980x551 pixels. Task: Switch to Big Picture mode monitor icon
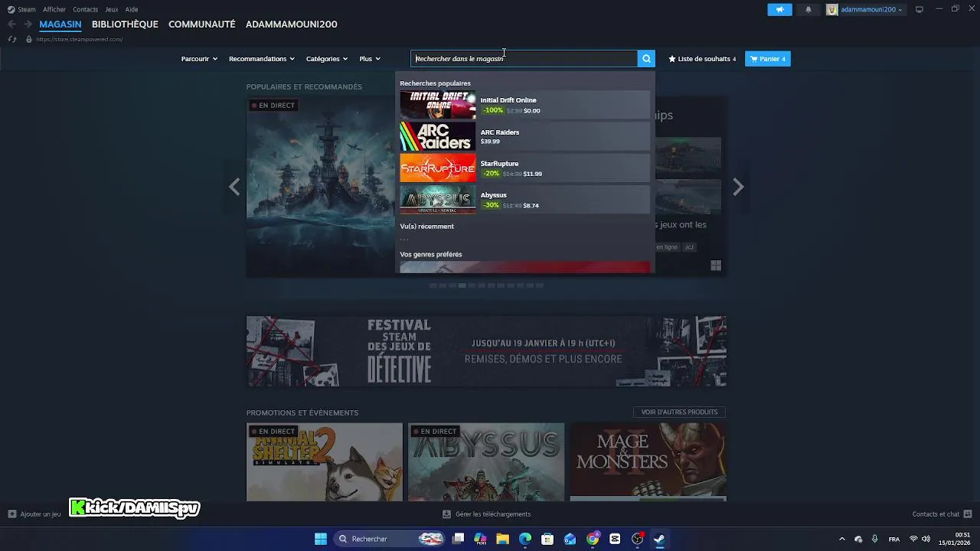tap(919, 10)
